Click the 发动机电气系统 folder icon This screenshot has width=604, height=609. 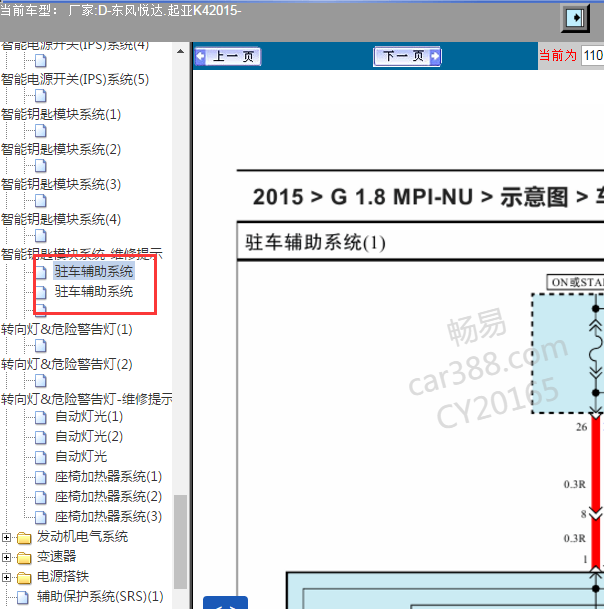point(24,538)
